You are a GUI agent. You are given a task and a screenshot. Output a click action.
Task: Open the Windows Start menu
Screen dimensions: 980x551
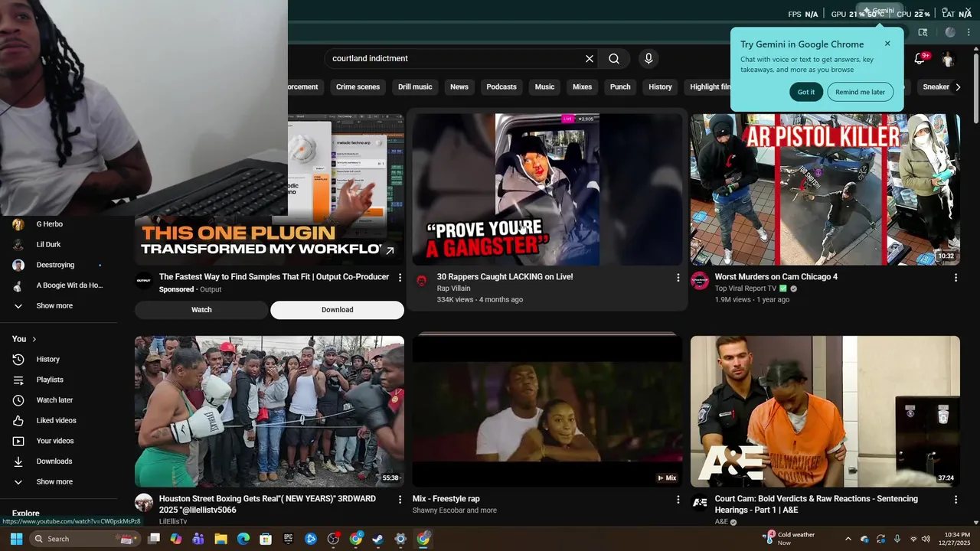(x=16, y=539)
